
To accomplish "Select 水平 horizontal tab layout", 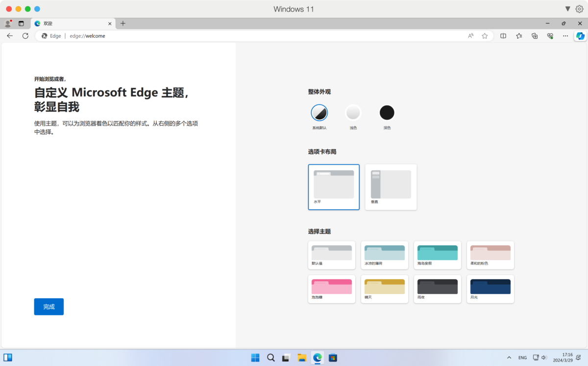I will [x=334, y=187].
